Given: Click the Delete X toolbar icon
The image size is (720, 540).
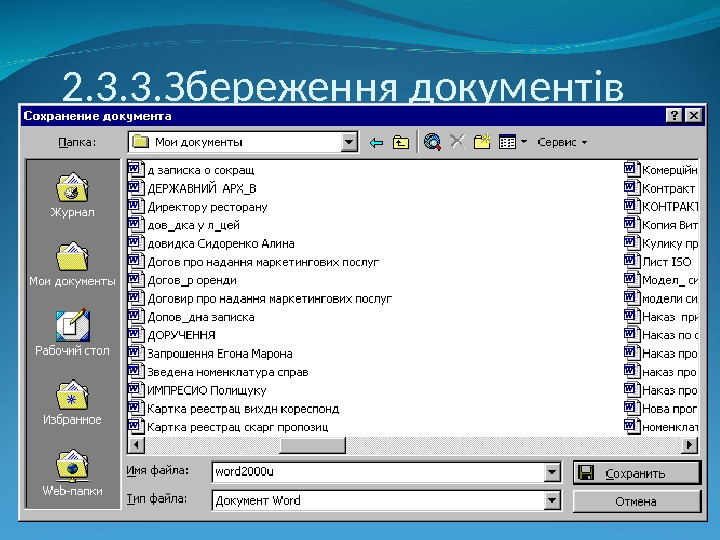Looking at the screenshot, I should point(457,141).
